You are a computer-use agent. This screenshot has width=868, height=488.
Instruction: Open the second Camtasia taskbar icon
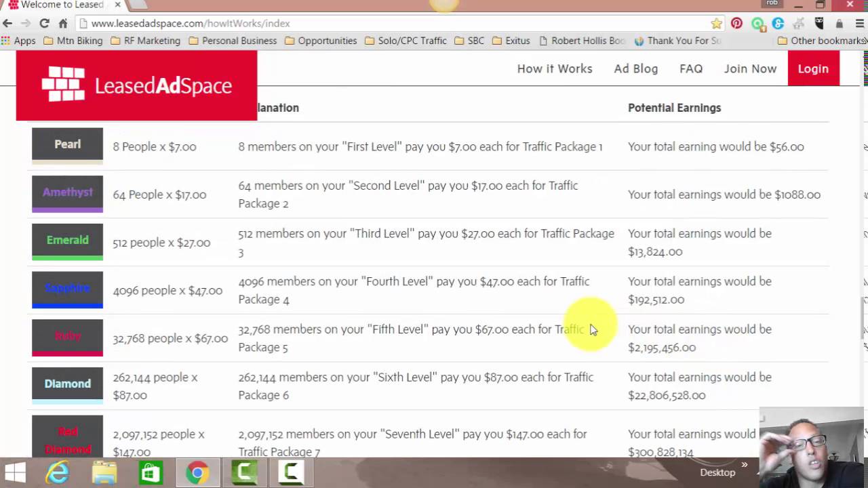click(x=291, y=472)
